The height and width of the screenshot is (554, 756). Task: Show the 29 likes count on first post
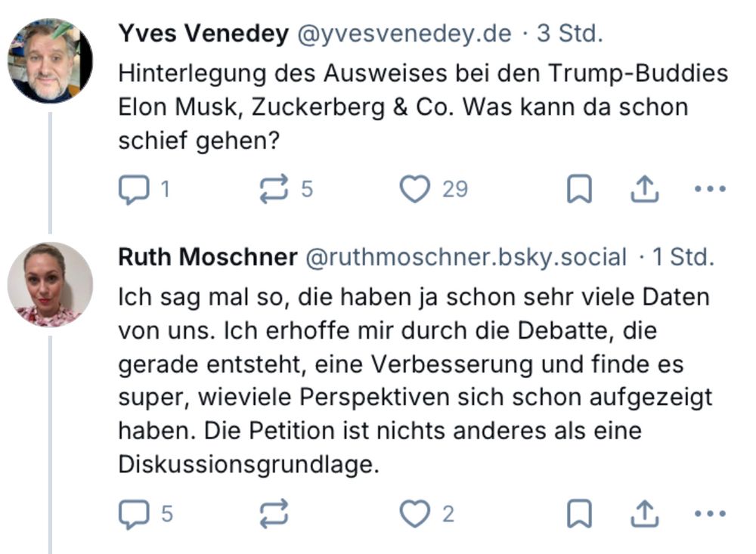tap(454, 189)
